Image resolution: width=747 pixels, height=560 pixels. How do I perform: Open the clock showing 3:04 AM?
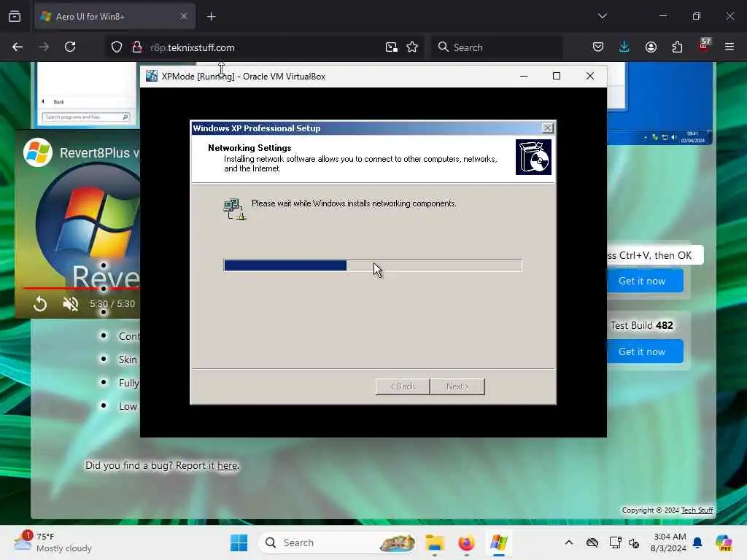tap(670, 542)
